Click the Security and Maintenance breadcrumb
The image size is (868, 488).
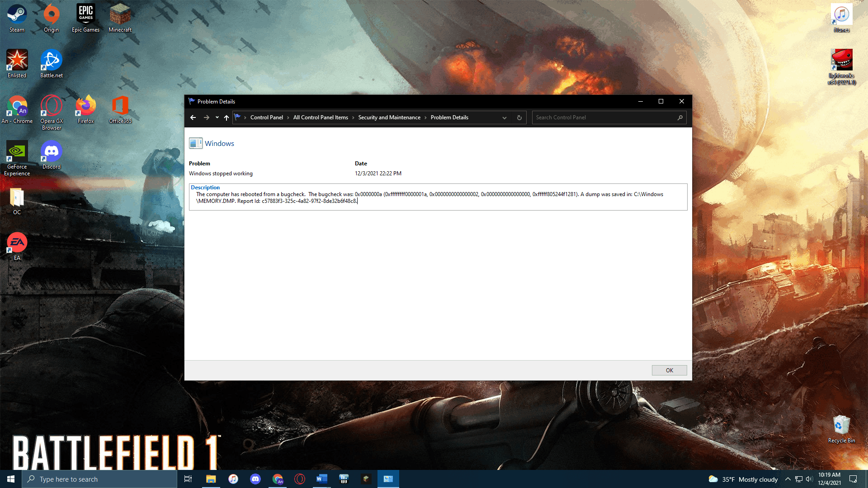pyautogui.click(x=389, y=117)
